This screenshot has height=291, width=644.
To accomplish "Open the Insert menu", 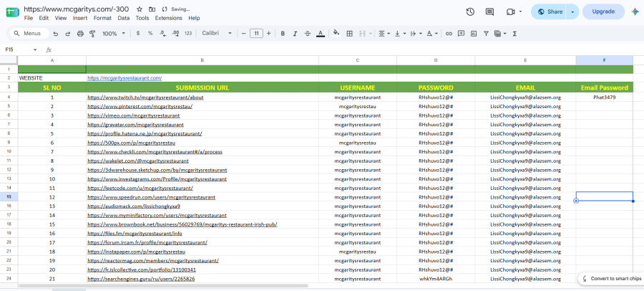I will coord(80,18).
